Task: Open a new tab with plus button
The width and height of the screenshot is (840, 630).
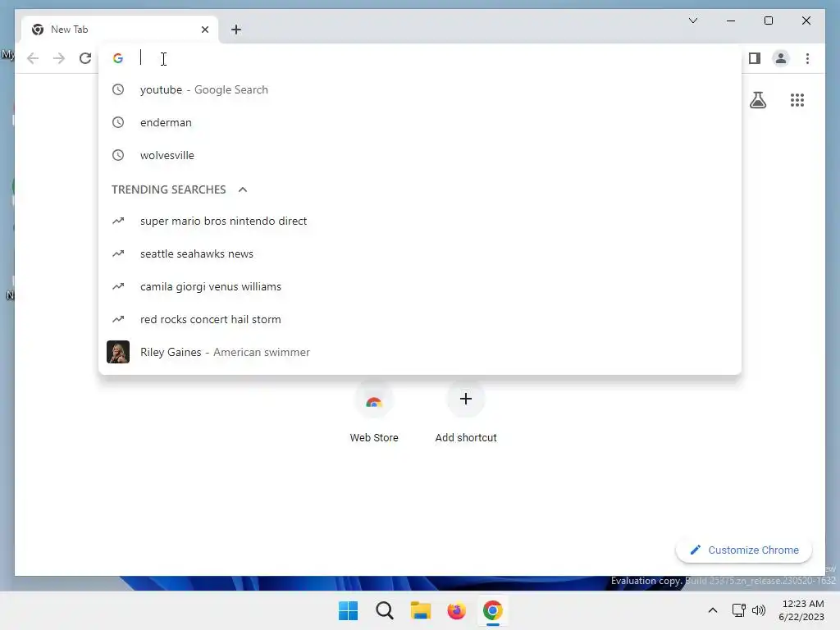Action: pos(235,30)
